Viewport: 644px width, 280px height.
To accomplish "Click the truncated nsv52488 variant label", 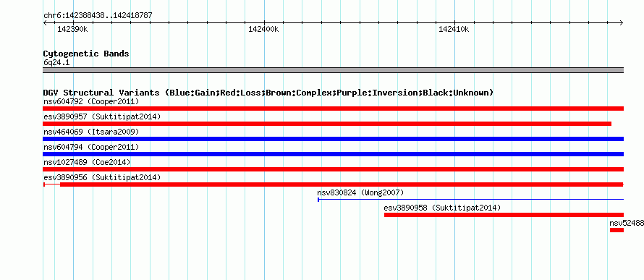I will [627, 223].
